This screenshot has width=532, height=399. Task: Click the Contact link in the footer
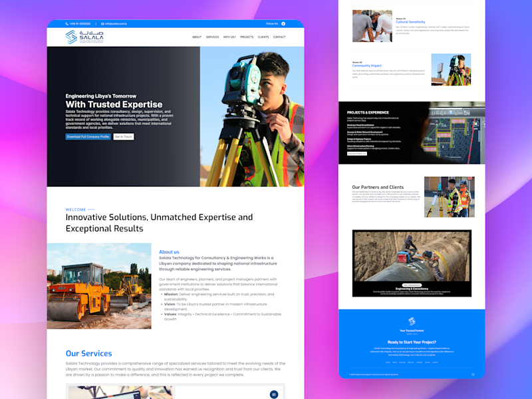point(435,362)
